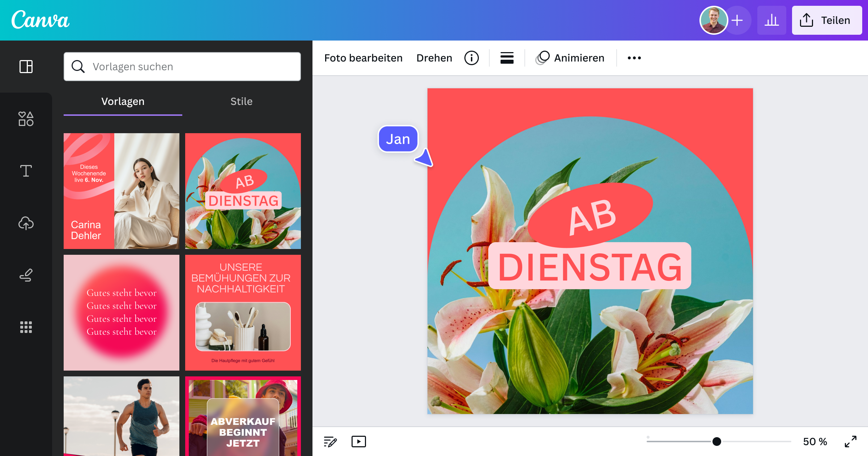Switch to the Stile tab

pos(242,101)
